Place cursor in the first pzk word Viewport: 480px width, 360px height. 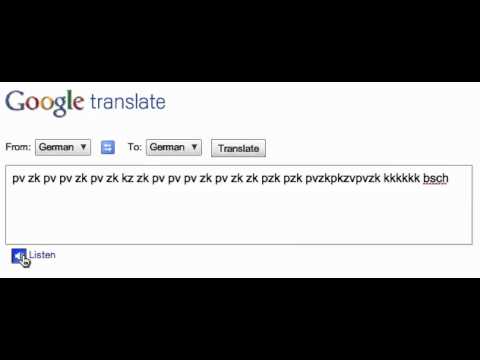coord(271,179)
